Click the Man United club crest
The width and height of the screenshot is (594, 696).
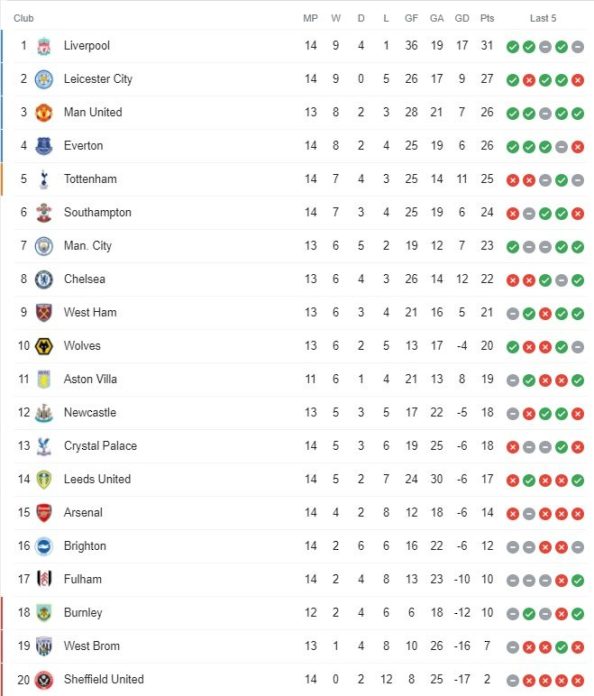pos(44,113)
